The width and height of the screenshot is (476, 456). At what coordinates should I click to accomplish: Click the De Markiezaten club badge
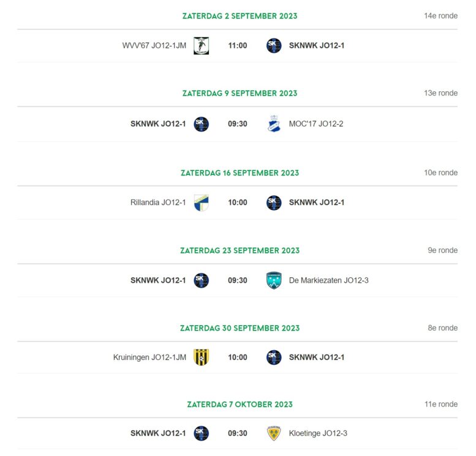point(274,280)
